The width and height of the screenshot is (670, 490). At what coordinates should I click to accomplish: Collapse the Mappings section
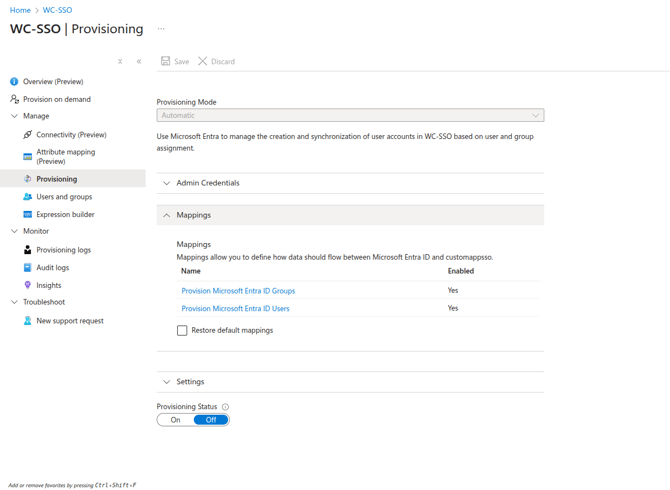coord(194,215)
